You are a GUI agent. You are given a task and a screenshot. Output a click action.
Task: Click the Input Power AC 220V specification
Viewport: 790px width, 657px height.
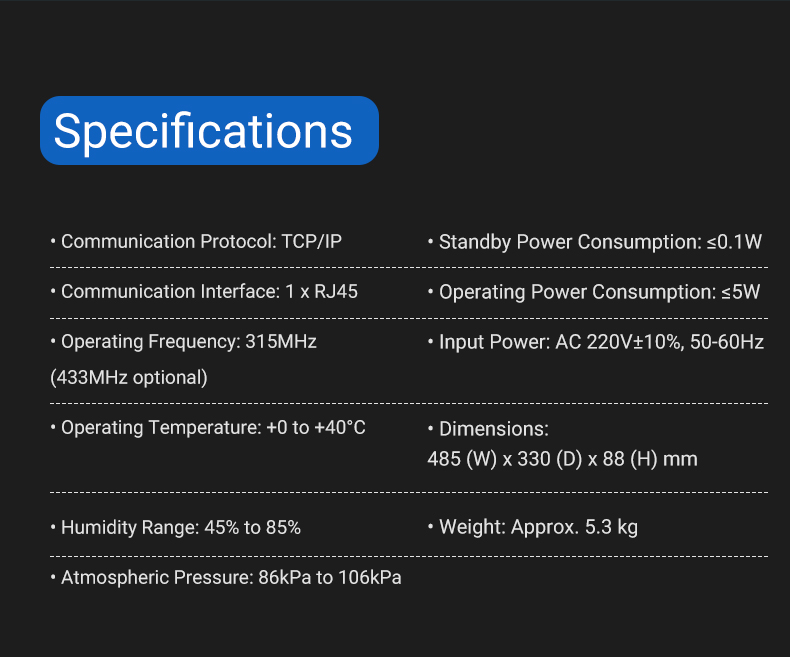click(x=596, y=342)
